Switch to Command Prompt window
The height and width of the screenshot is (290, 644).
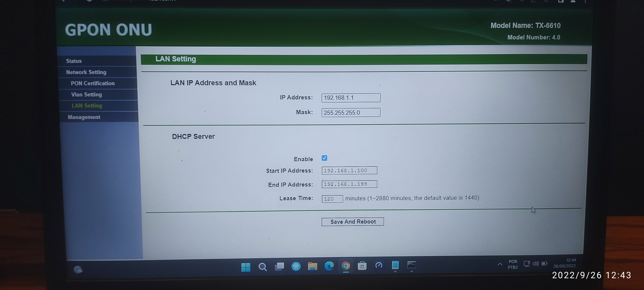click(x=412, y=265)
